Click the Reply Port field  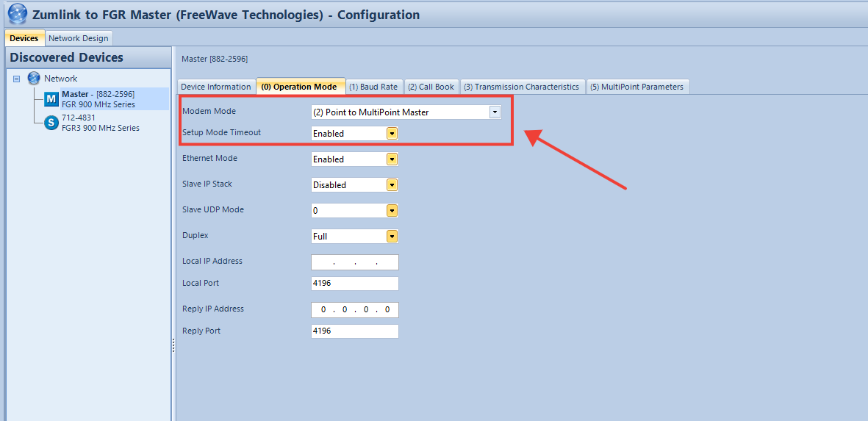point(355,331)
